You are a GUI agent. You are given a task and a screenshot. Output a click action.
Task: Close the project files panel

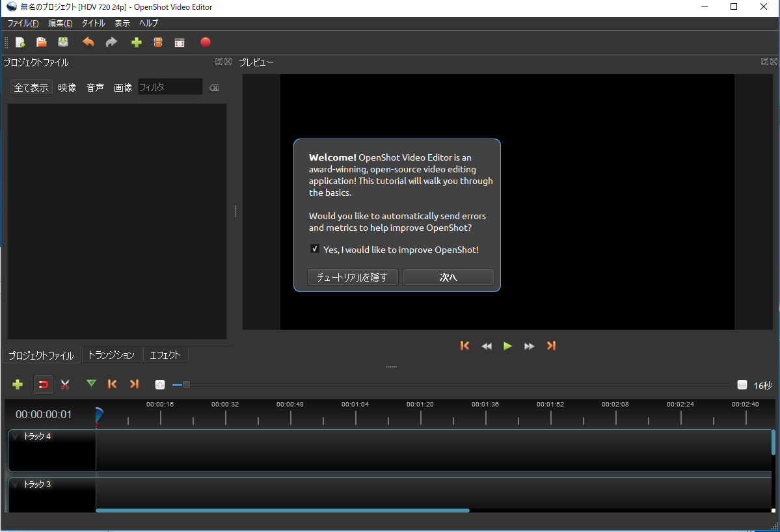point(228,62)
